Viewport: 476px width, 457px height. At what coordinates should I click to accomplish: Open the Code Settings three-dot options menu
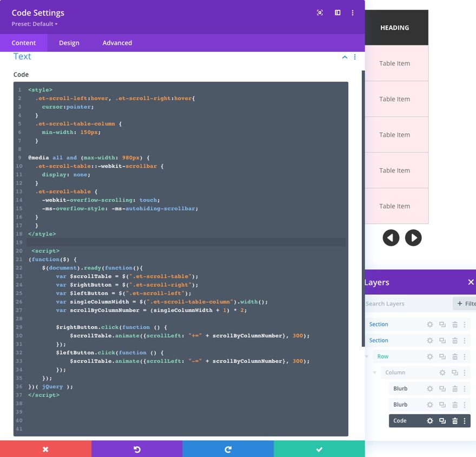(353, 12)
